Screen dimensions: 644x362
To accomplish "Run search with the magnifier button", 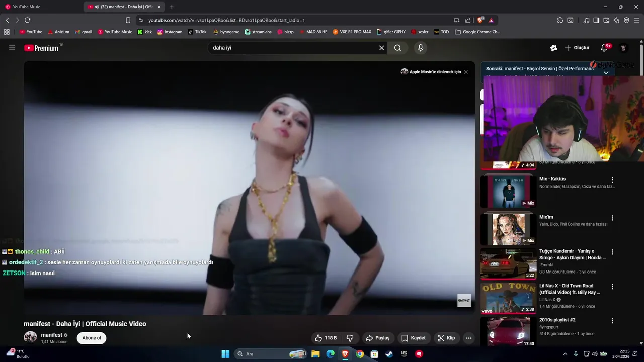I will 398,48.
